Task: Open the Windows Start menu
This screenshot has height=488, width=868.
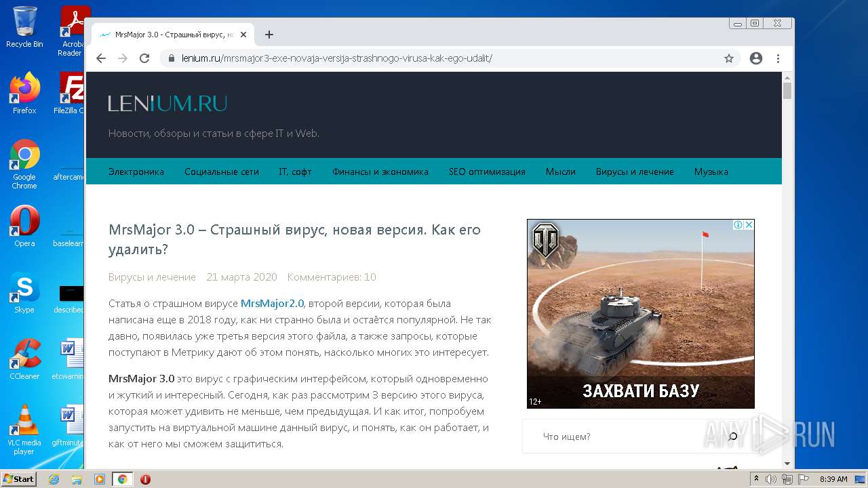Action: [19, 479]
